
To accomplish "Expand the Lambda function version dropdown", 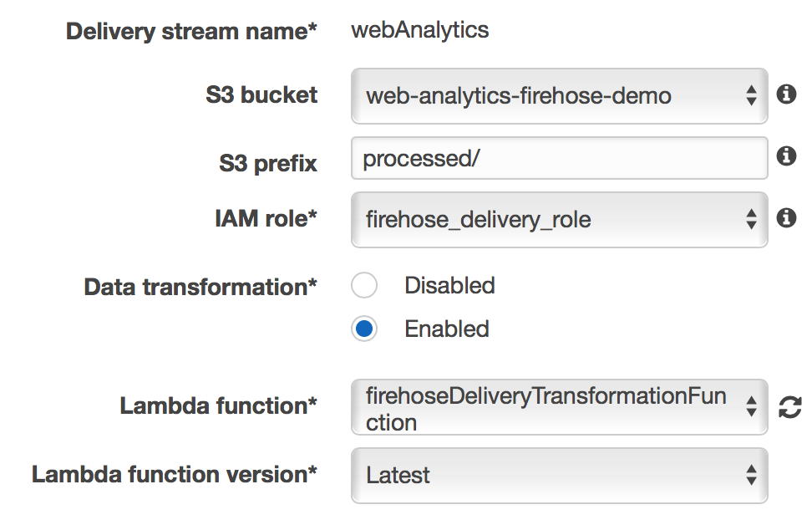I will click(x=559, y=476).
